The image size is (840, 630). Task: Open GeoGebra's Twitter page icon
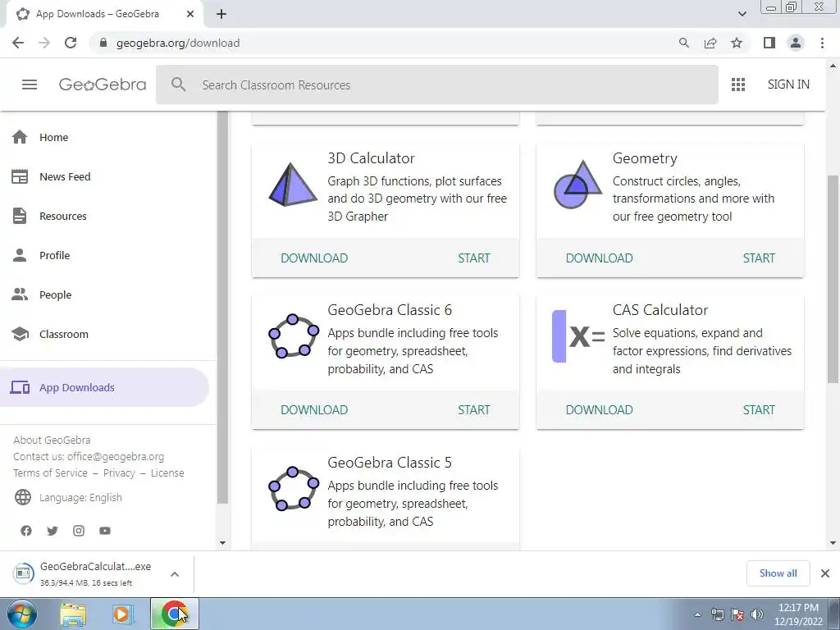[52, 531]
